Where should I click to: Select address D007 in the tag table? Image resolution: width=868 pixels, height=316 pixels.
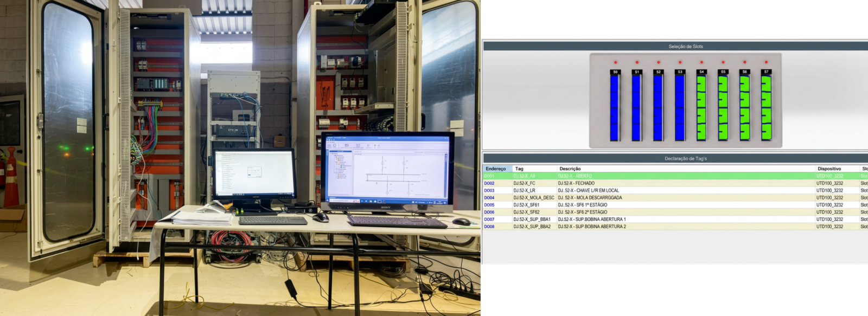(x=489, y=220)
